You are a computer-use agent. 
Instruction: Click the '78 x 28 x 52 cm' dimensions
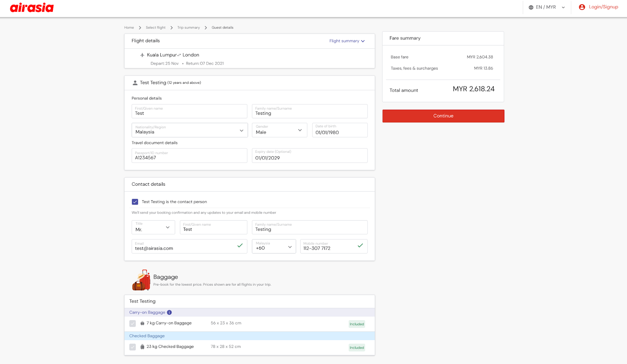click(226, 347)
